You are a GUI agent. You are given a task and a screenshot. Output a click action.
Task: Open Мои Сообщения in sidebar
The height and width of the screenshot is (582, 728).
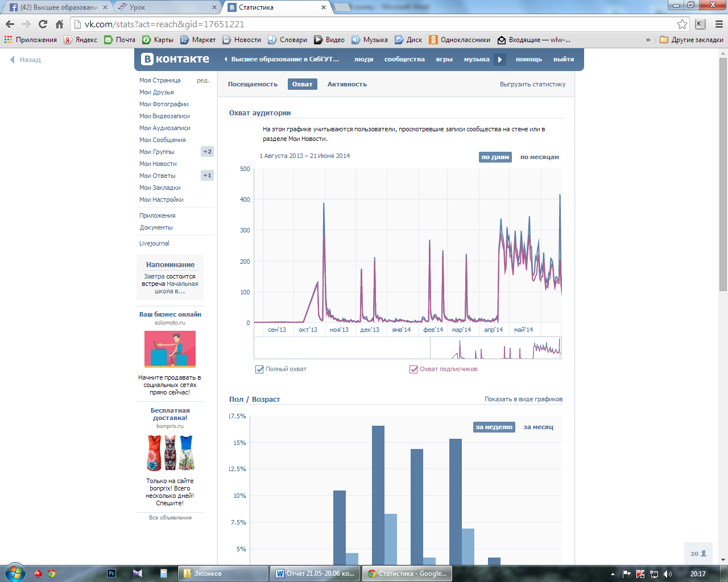(163, 140)
